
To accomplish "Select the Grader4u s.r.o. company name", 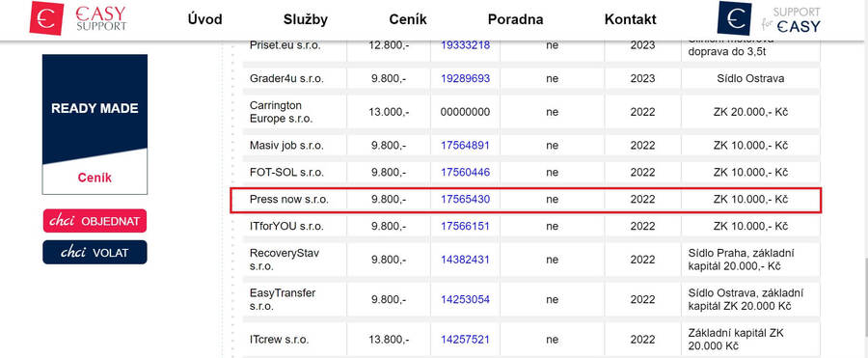I will coord(286,79).
